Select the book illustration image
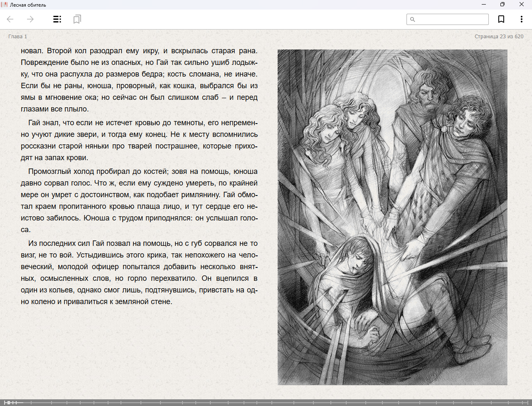 (392, 217)
